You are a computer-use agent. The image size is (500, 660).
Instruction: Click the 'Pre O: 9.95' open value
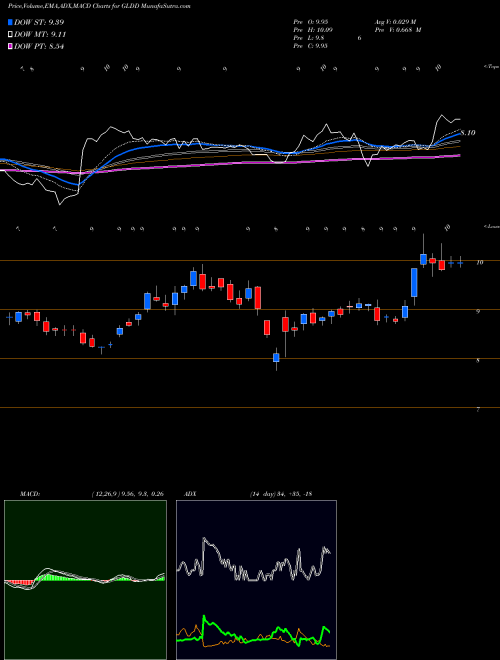point(310,22)
